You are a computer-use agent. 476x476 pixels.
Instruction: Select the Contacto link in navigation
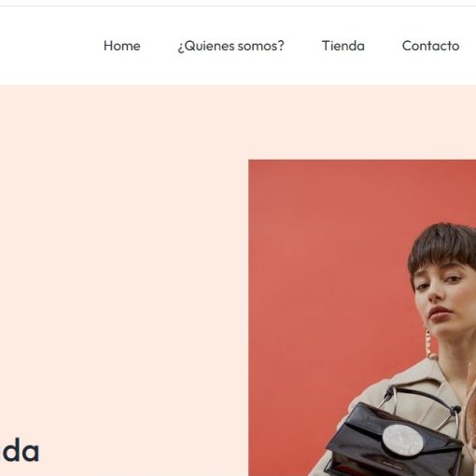coord(430,46)
